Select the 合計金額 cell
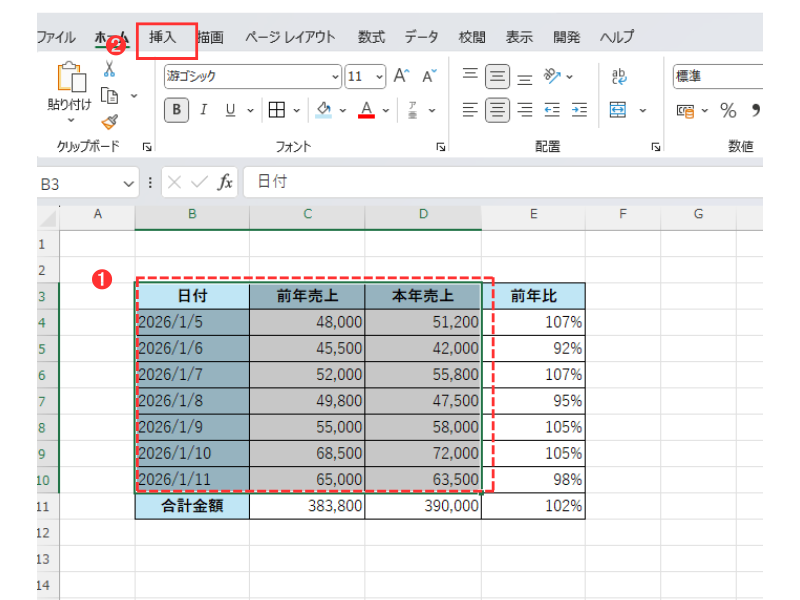The width and height of the screenshot is (800, 600). [192, 506]
